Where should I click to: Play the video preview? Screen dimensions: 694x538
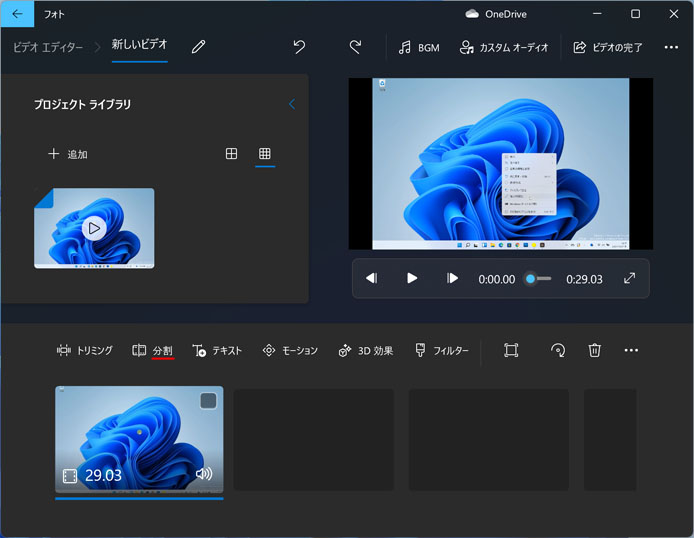[x=412, y=278]
